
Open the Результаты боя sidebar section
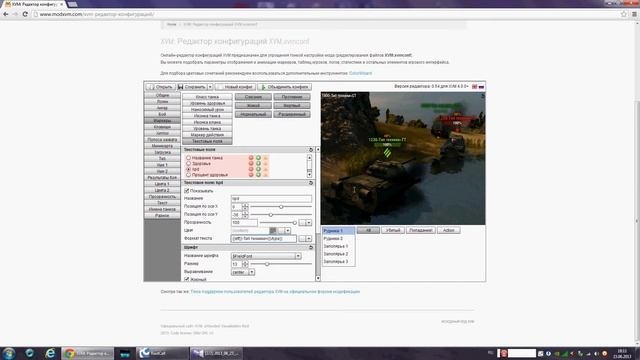point(162,178)
